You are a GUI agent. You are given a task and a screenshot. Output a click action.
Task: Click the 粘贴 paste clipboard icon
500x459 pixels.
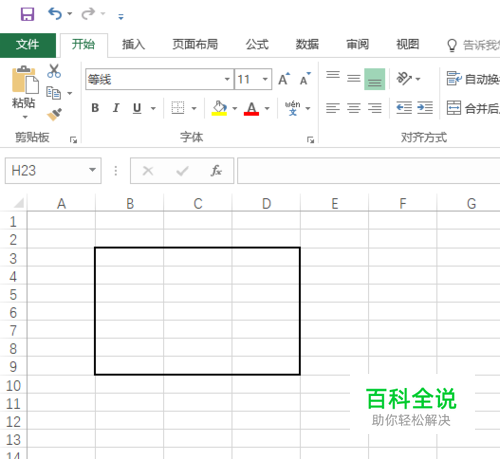coord(25,80)
